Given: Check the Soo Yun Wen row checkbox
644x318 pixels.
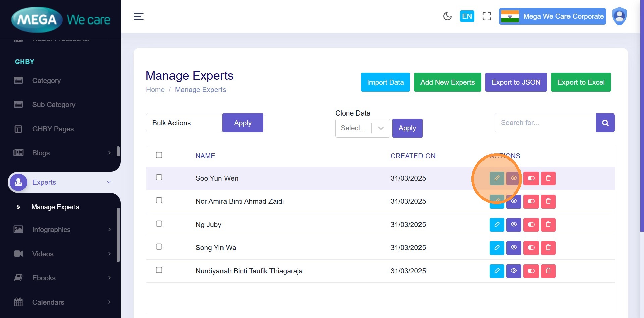Looking at the screenshot, I should [159, 177].
